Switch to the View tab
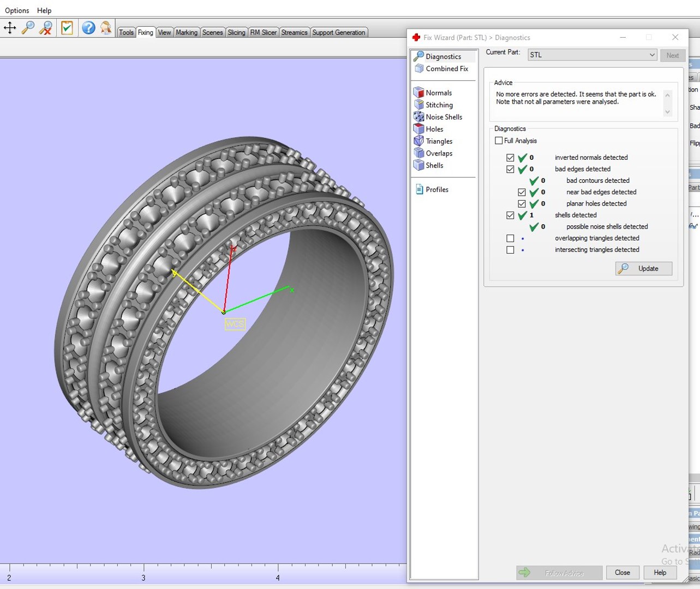Screen dimensions: 700x589 [164, 33]
